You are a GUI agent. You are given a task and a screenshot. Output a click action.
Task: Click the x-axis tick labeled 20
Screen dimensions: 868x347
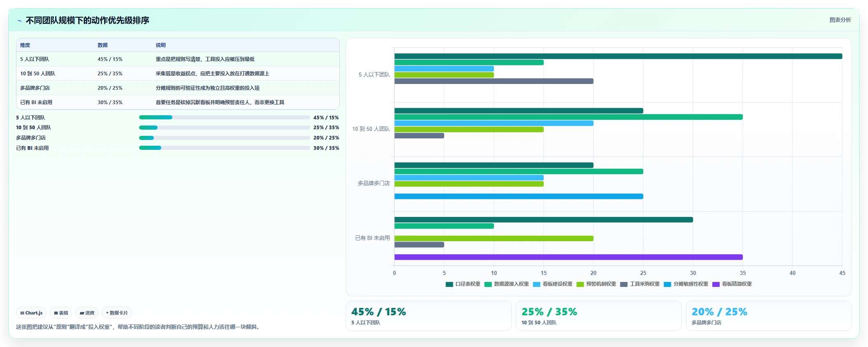tap(593, 273)
